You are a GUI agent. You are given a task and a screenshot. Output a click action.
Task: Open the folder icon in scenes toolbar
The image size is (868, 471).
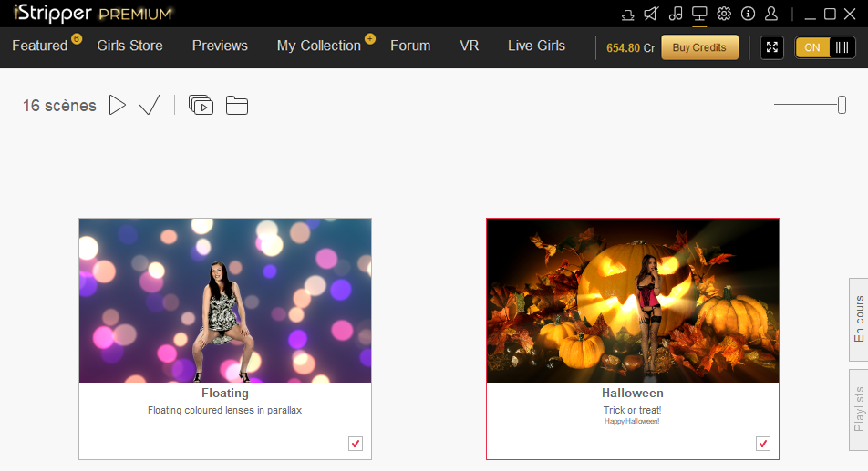237,105
